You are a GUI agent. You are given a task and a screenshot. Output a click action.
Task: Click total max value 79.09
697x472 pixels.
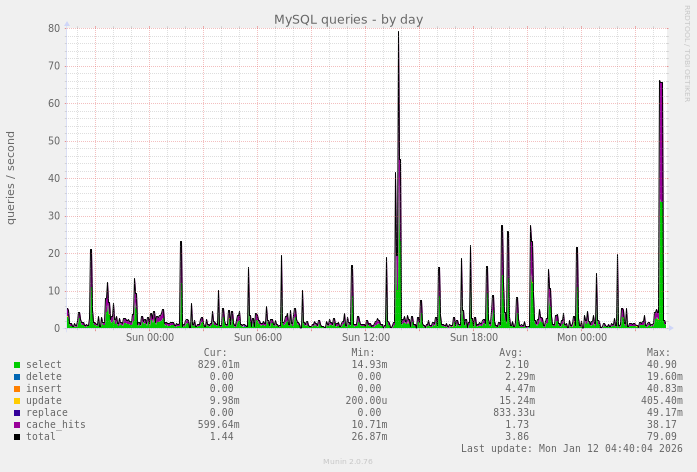(661, 436)
